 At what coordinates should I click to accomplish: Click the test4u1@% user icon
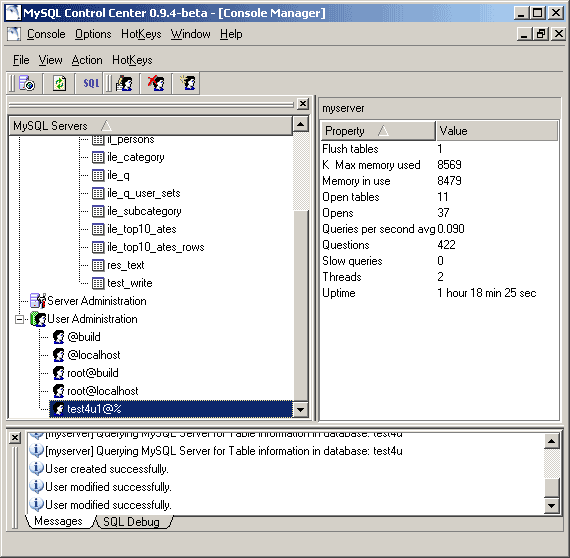coord(58,409)
